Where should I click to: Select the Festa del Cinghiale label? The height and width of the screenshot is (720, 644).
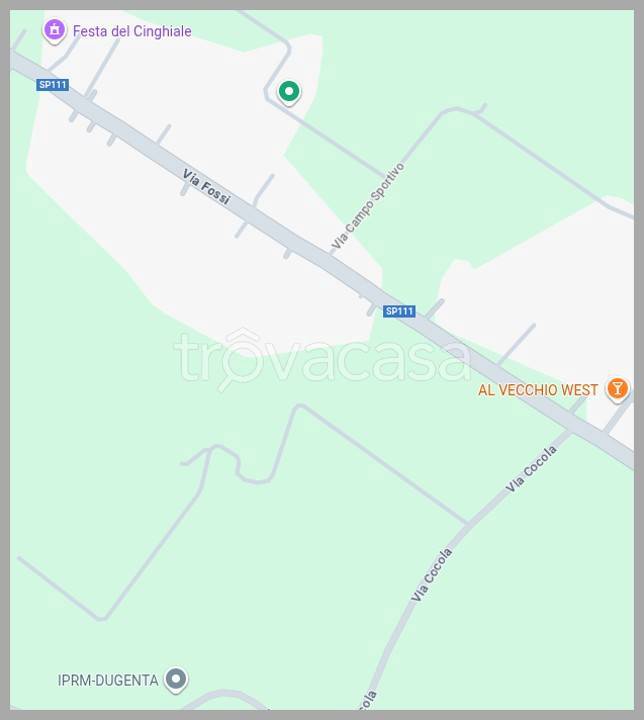(x=132, y=31)
